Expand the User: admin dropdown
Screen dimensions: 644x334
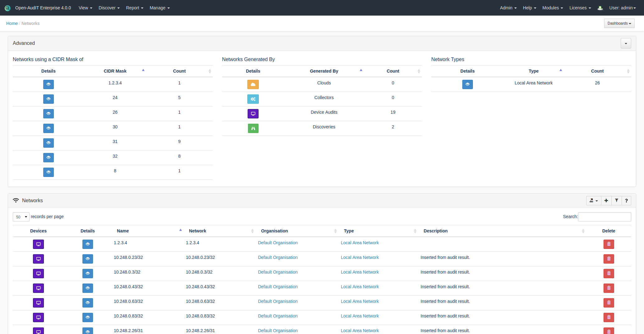(623, 8)
